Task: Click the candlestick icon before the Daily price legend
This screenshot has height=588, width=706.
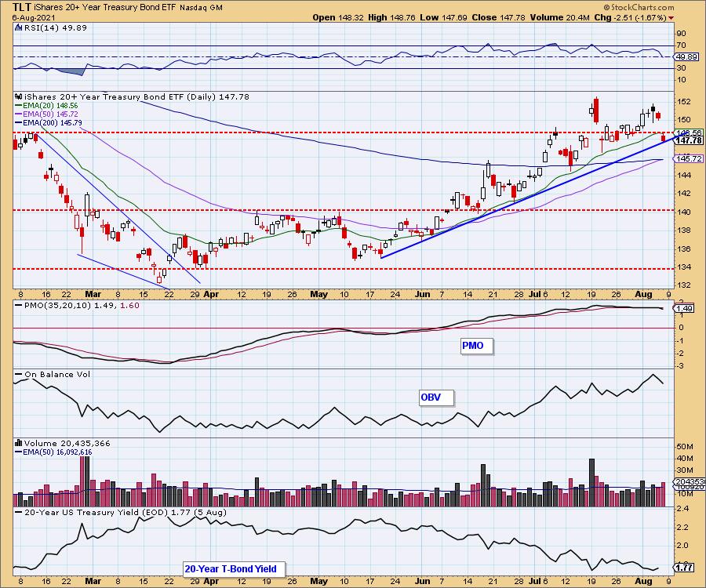Action: (19, 96)
